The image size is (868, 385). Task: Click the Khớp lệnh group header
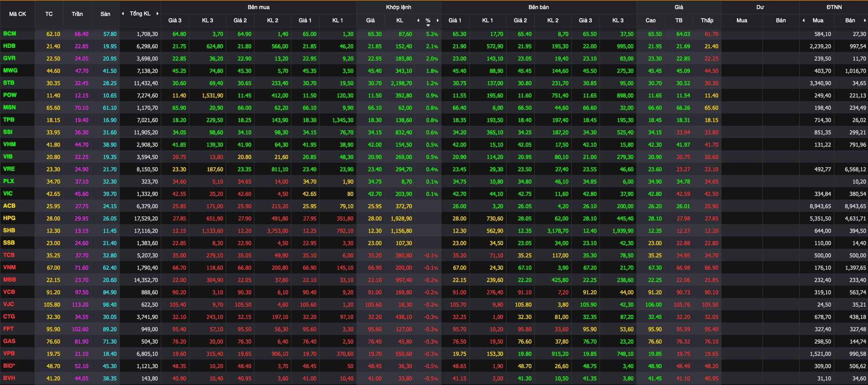coord(399,7)
